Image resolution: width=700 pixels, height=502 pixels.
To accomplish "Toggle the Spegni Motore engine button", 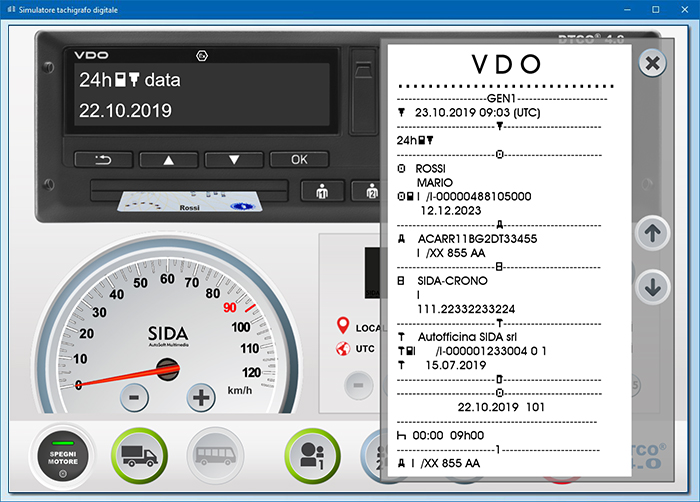I will [x=65, y=457].
